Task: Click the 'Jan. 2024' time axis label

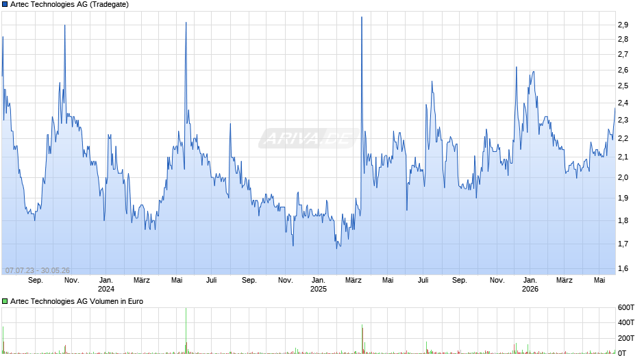Action: pyautogui.click(x=106, y=285)
